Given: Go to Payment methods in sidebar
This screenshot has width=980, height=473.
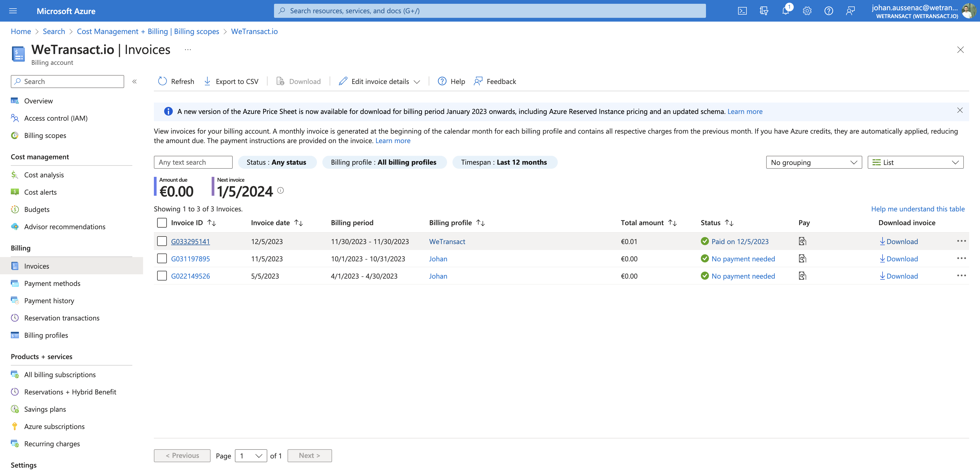Looking at the screenshot, I should 52,283.
